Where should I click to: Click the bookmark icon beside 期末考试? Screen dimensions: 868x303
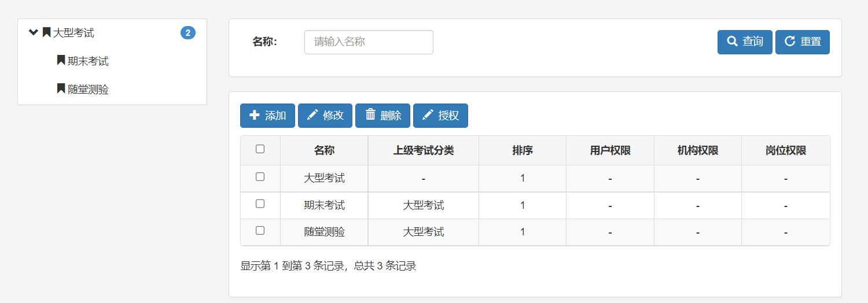pyautogui.click(x=61, y=61)
